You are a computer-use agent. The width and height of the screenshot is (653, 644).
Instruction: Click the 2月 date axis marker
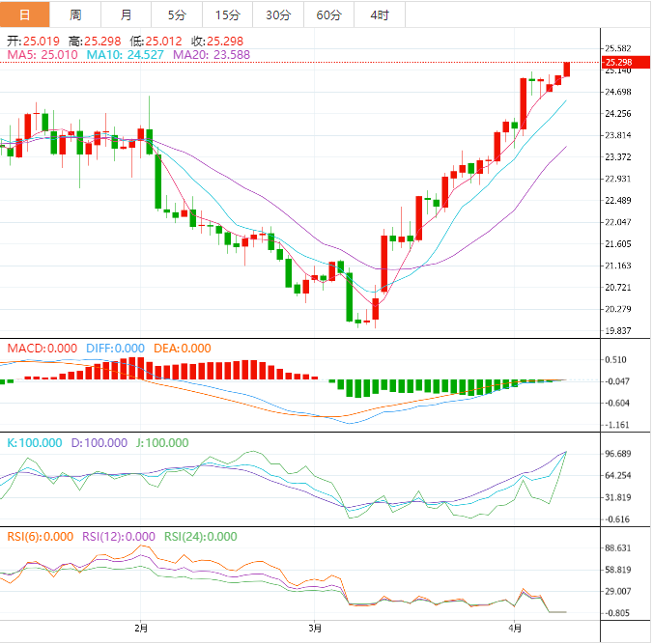point(141,628)
